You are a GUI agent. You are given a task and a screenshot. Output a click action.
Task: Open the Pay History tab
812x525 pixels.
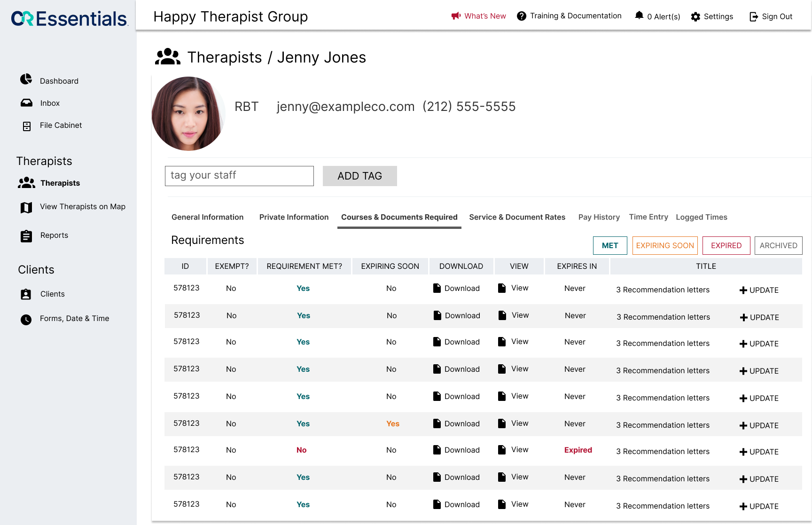[599, 217]
